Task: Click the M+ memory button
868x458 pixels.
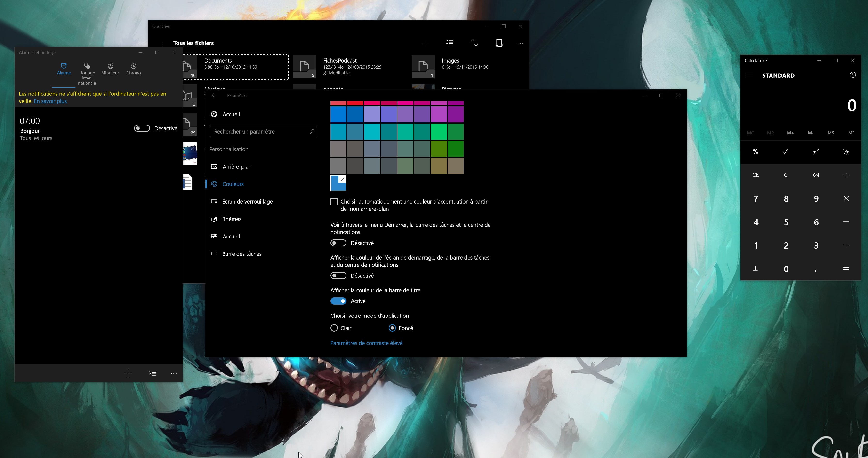Action: 790,133
